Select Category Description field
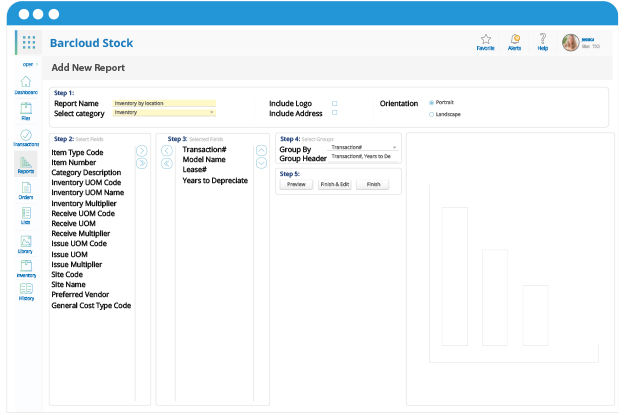 coord(86,173)
